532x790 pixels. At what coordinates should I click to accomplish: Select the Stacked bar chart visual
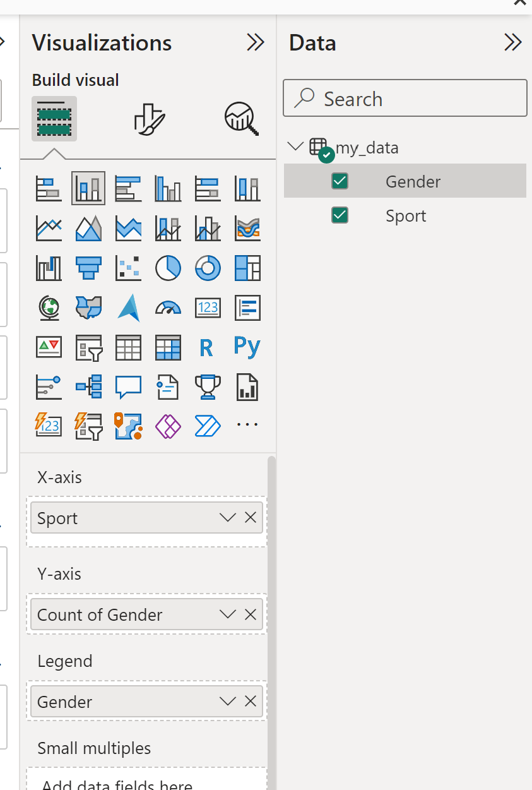click(49, 189)
